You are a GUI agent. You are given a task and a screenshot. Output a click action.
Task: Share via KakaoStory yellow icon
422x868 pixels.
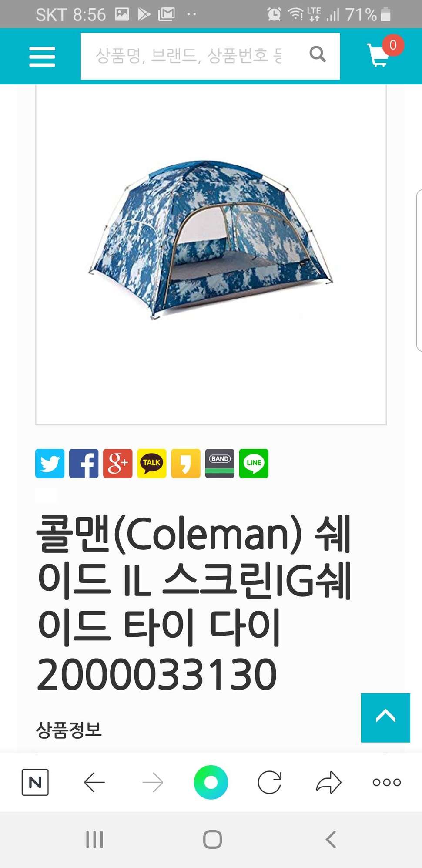pyautogui.click(x=185, y=463)
